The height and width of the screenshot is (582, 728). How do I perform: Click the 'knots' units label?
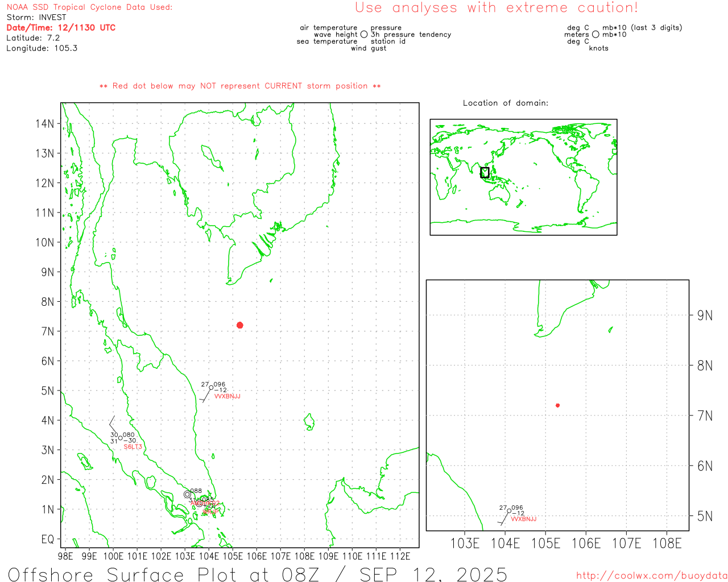click(x=599, y=48)
